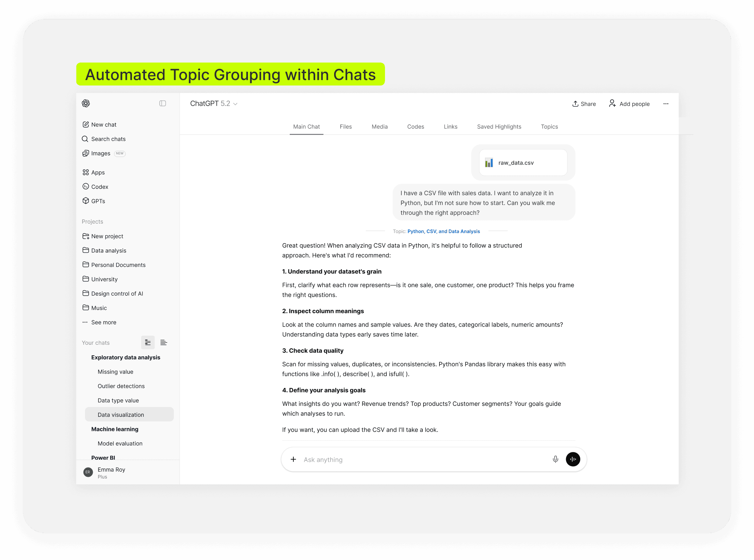
Task: Open Codex from the sidebar
Action: (99, 187)
